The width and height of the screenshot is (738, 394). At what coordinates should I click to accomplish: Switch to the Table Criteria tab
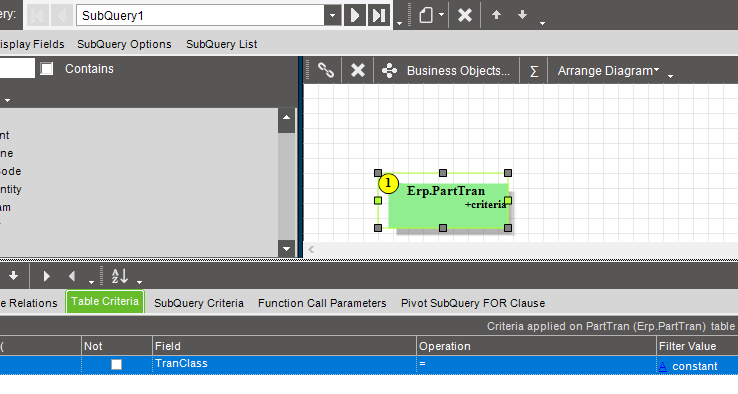click(105, 301)
